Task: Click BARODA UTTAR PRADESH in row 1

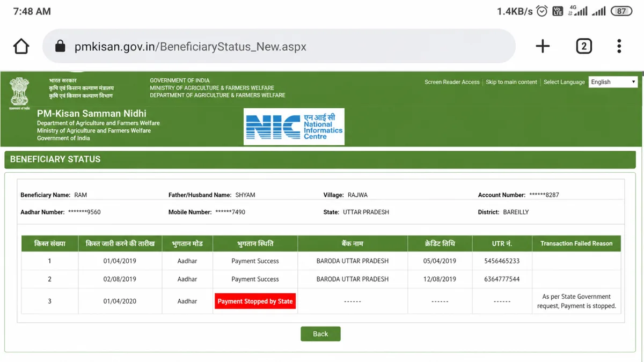Action: [353, 261]
